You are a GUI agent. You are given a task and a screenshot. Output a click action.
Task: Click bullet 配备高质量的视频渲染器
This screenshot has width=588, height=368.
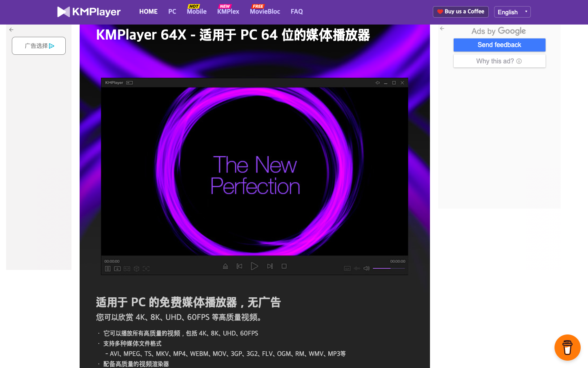coord(136,364)
